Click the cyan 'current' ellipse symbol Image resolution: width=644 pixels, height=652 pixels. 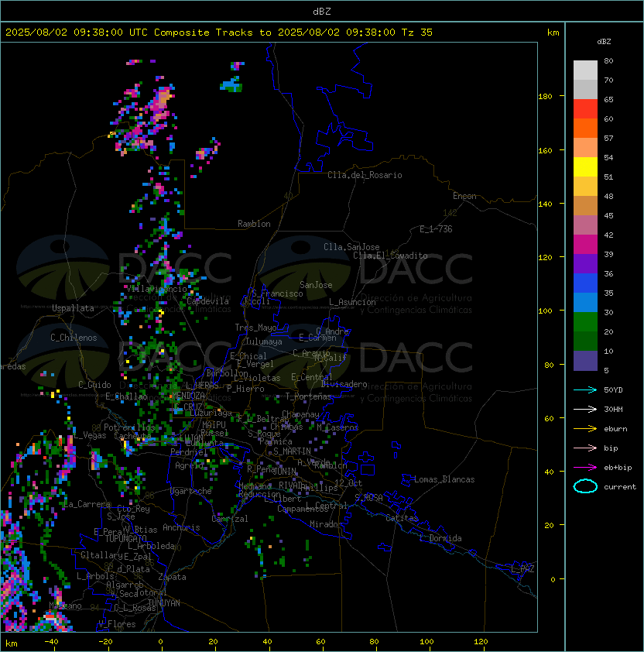[585, 486]
